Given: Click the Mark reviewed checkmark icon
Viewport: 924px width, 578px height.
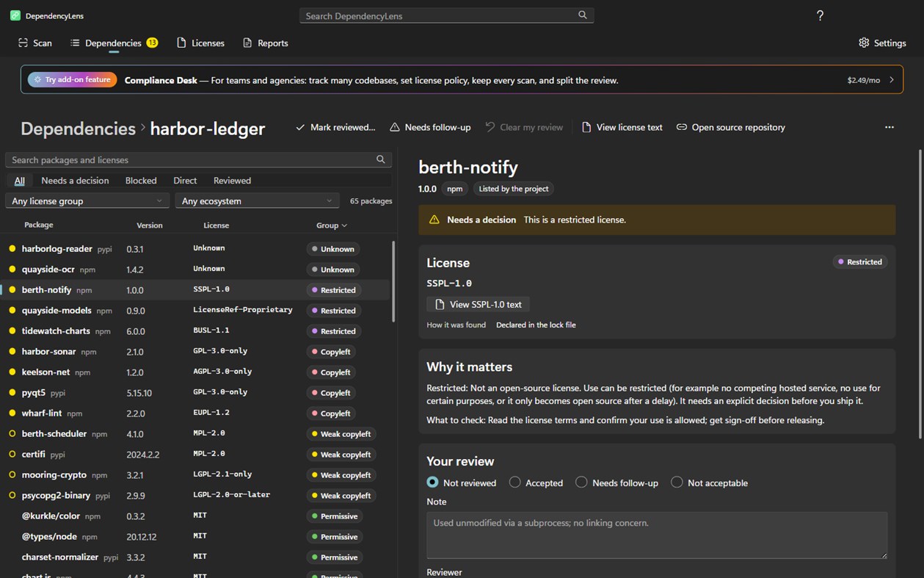Looking at the screenshot, I should (300, 127).
